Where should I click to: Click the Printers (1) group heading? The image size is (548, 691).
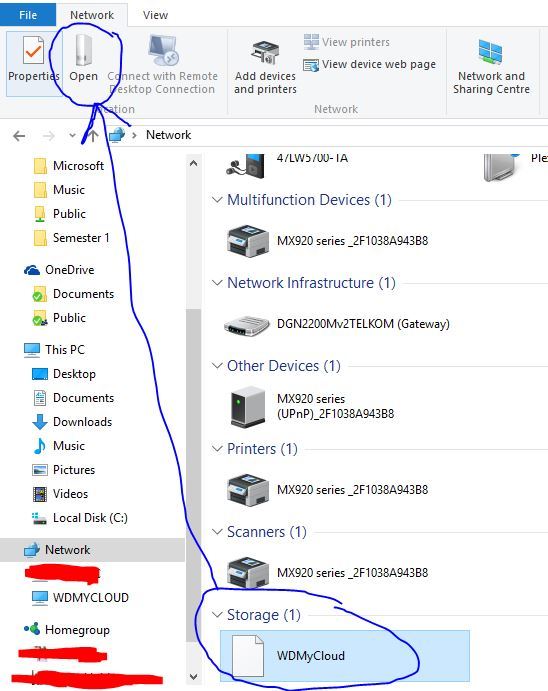(262, 449)
